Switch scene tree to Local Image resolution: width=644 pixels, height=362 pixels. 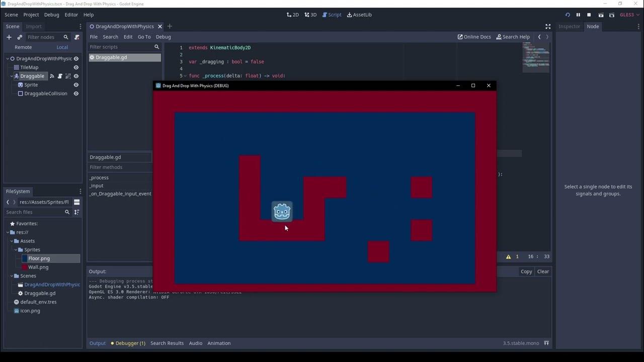pos(62,47)
